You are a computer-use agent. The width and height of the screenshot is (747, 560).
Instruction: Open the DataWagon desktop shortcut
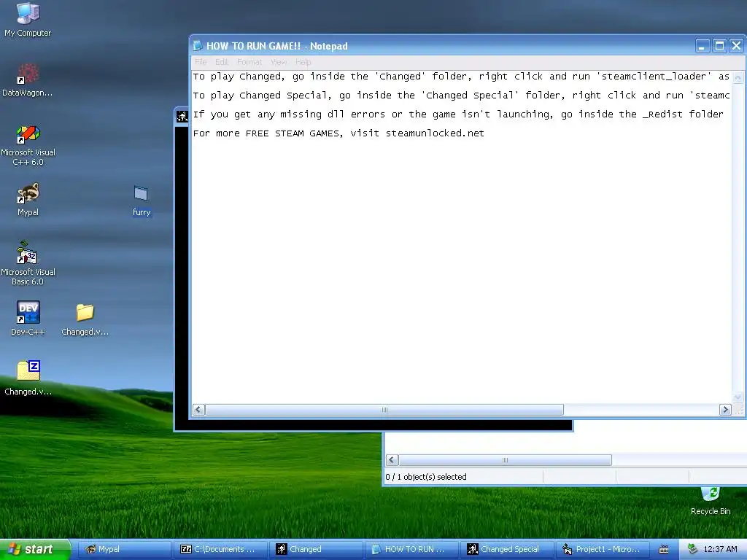(x=28, y=79)
